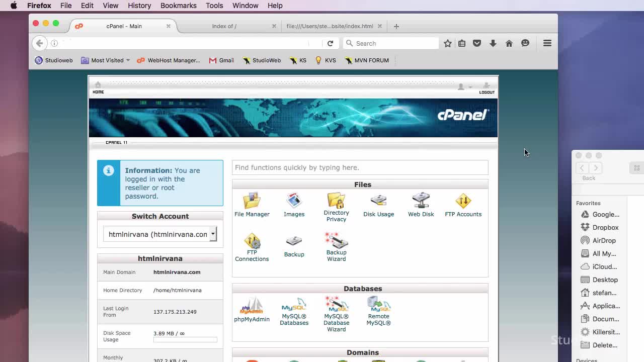This screenshot has width=644, height=362.
Task: Click the Find functions quickly field
Action: coord(360,167)
